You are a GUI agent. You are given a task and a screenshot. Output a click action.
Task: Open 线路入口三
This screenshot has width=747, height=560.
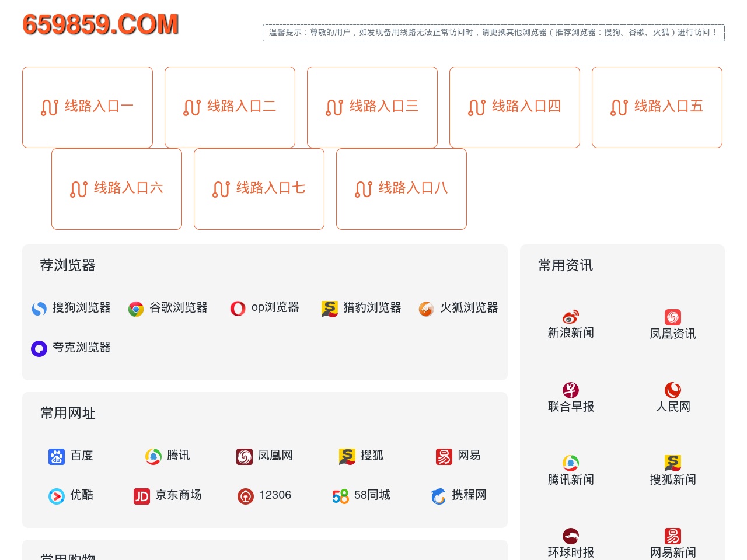click(x=372, y=107)
